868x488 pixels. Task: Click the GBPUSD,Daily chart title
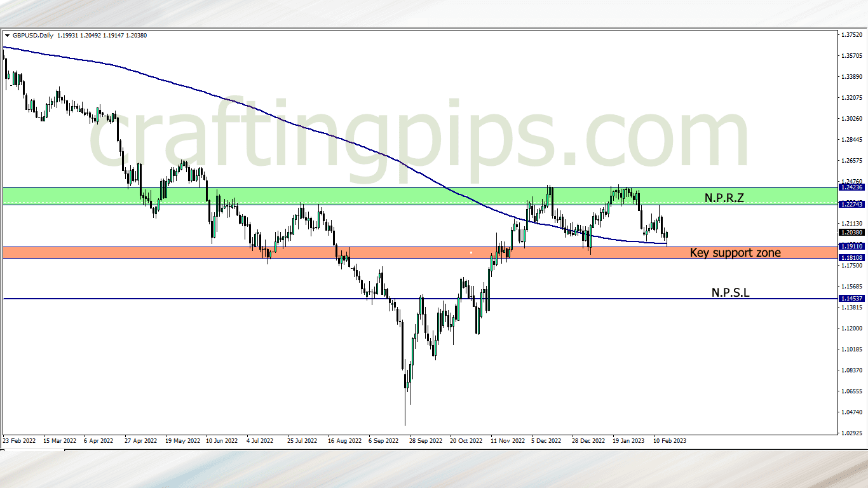click(33, 36)
